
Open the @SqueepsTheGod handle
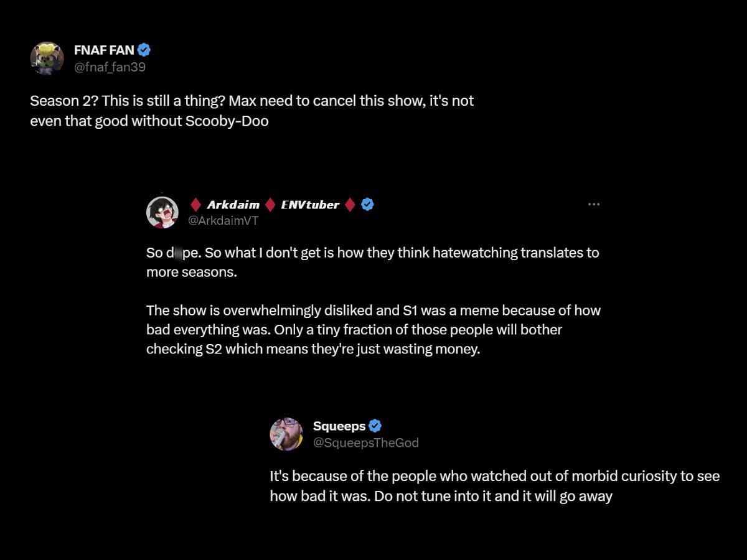click(x=365, y=442)
